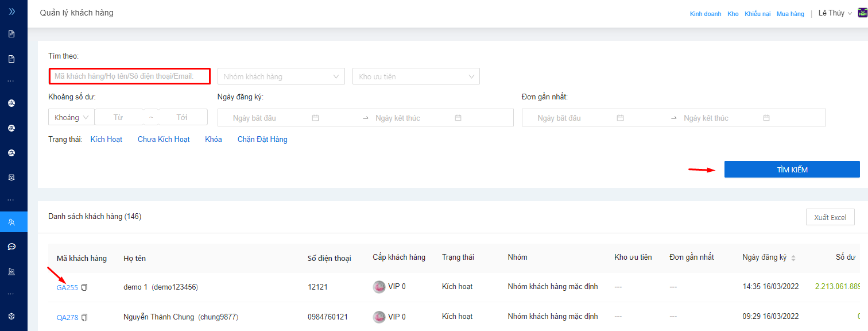Open the chat bubble icon in sidebar
This screenshot has height=331, width=868.
pyautogui.click(x=11, y=247)
